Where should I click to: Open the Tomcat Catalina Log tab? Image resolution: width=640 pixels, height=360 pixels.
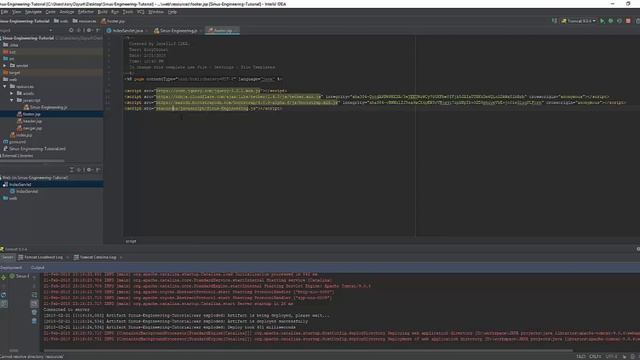[98, 258]
